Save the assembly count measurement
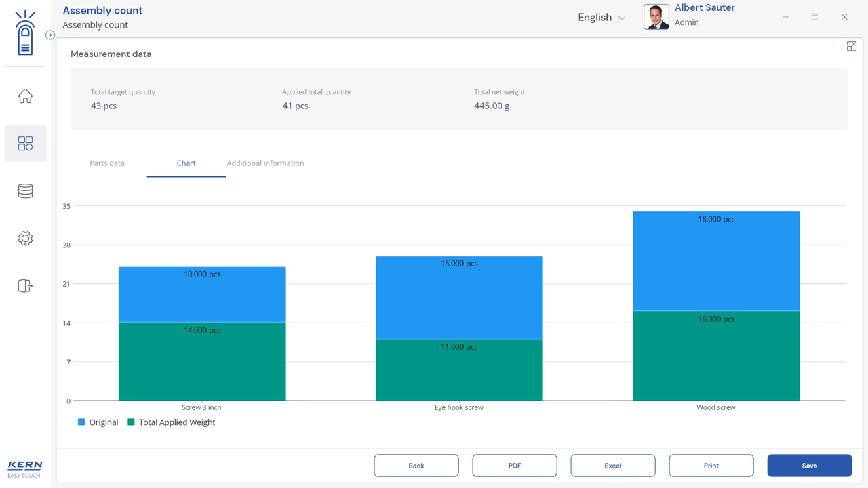The image size is (868, 488). click(x=809, y=466)
